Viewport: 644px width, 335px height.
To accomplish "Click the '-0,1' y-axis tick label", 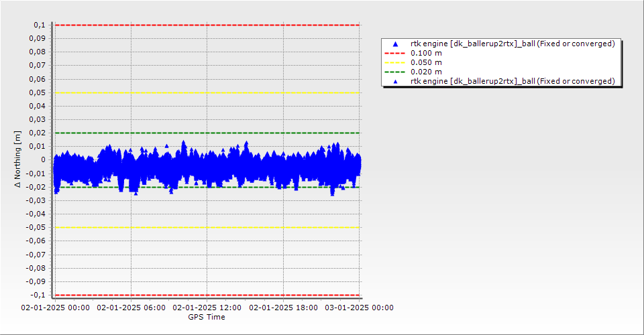I will tap(38, 295).
